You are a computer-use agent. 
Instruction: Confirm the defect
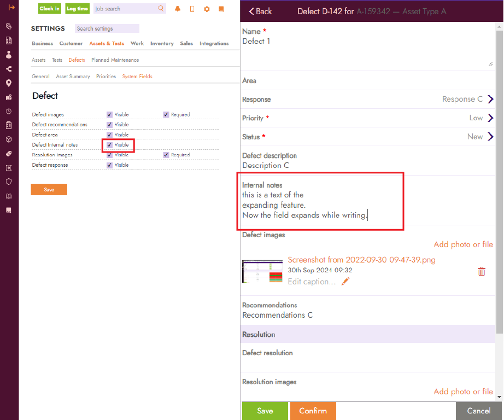(313, 411)
